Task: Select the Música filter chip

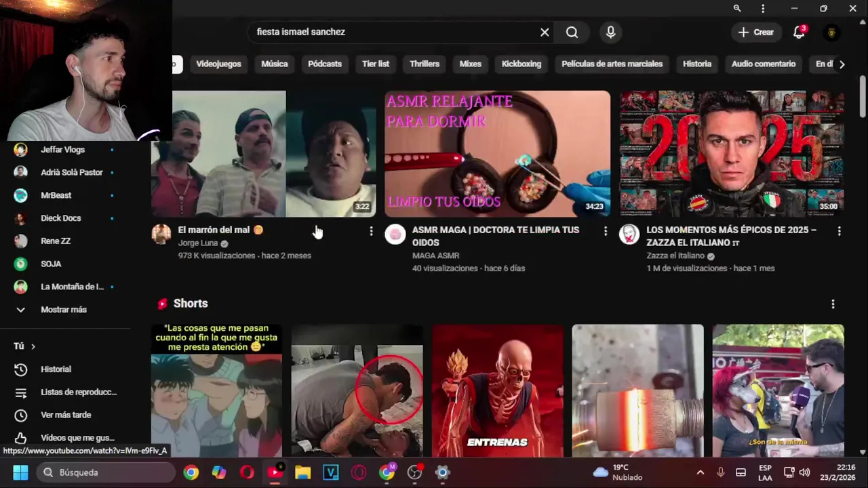Action: 275,64
